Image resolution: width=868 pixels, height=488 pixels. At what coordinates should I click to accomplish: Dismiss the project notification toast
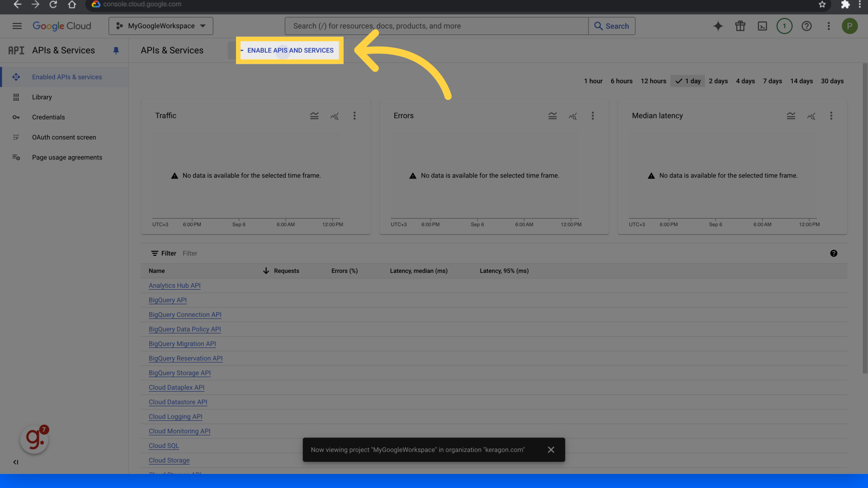pyautogui.click(x=551, y=450)
